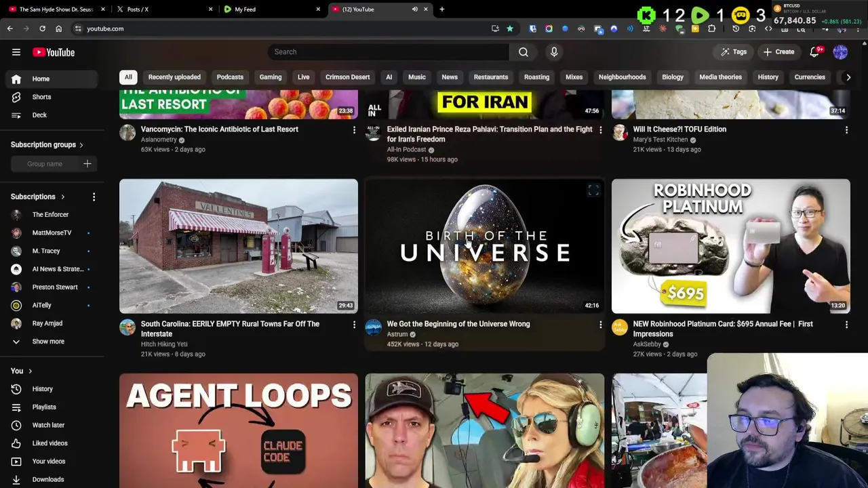Open more options for Reza Pahlavi video
Screen dimensions: 868x488
[x=600, y=129]
